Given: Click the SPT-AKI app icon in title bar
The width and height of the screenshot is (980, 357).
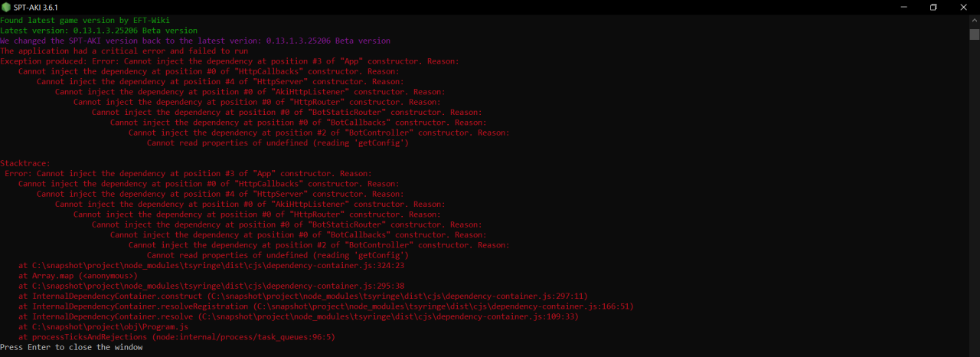Looking at the screenshot, I should [x=6, y=7].
